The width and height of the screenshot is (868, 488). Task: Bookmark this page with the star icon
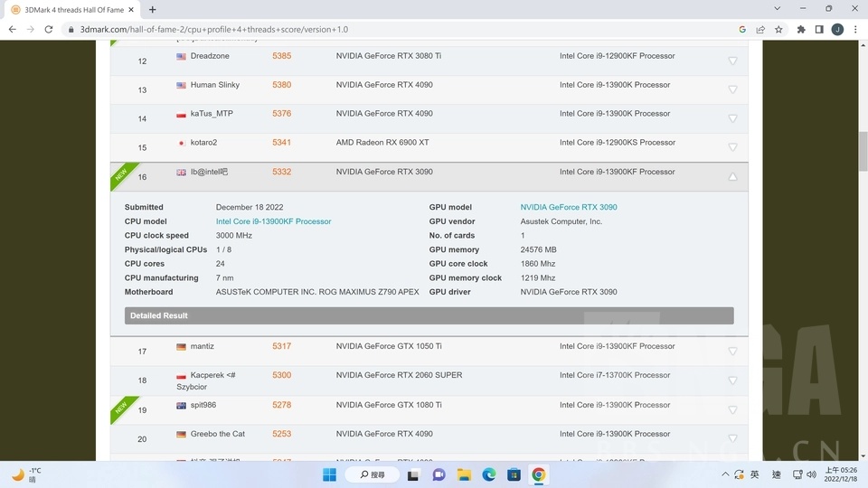tap(779, 29)
